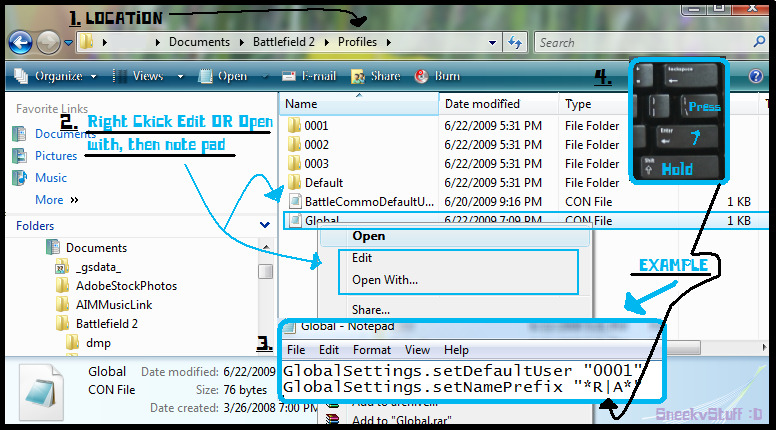
Task: Click the folder tree scroll up arrow
Action: pos(266,247)
